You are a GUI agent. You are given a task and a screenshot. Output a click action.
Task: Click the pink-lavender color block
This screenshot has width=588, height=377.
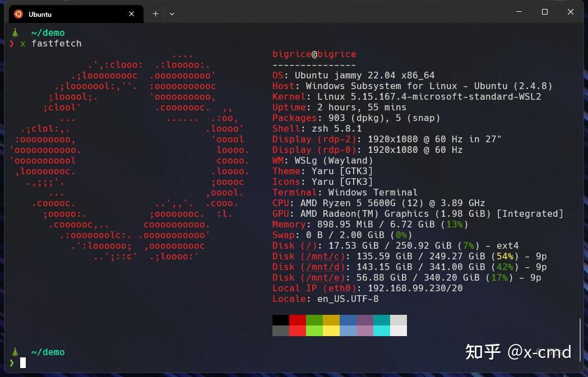pos(365,331)
